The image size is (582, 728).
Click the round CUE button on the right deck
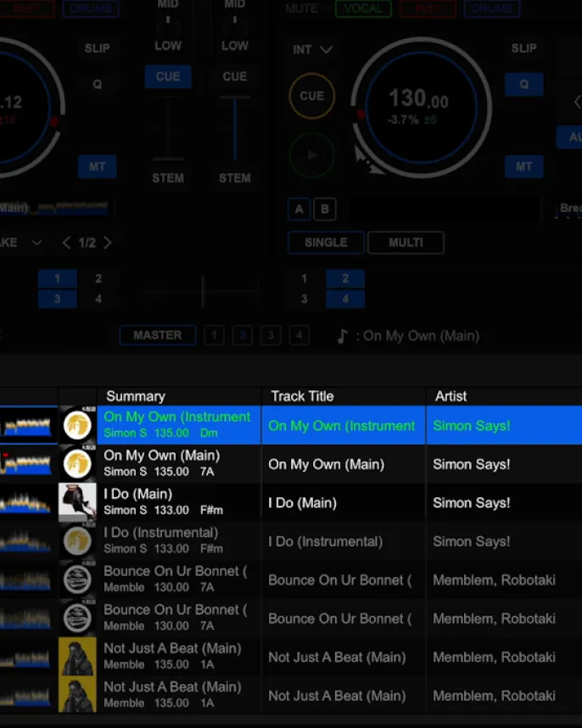[311, 96]
